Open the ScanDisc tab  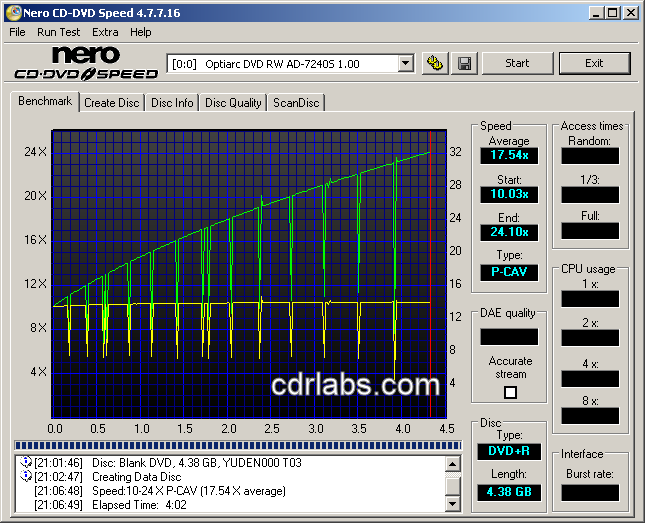coord(296,102)
